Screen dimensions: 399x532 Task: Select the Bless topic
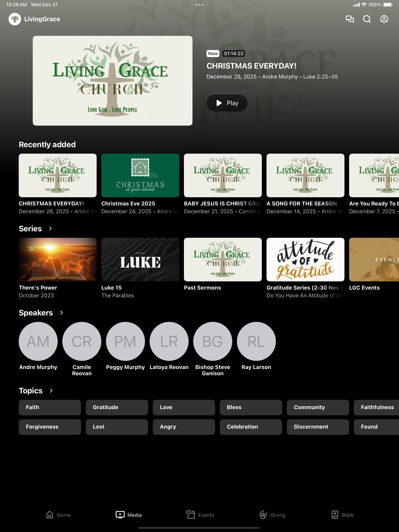[251, 407]
